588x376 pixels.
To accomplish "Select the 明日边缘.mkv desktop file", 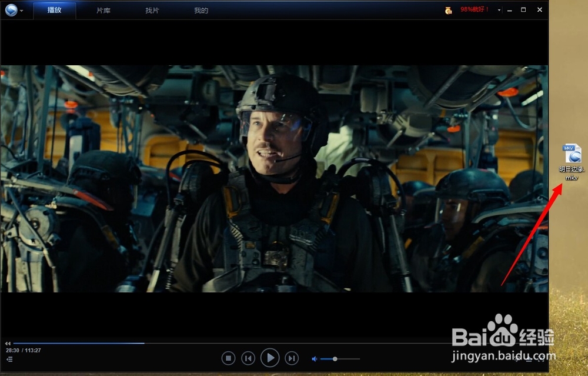I will point(572,162).
